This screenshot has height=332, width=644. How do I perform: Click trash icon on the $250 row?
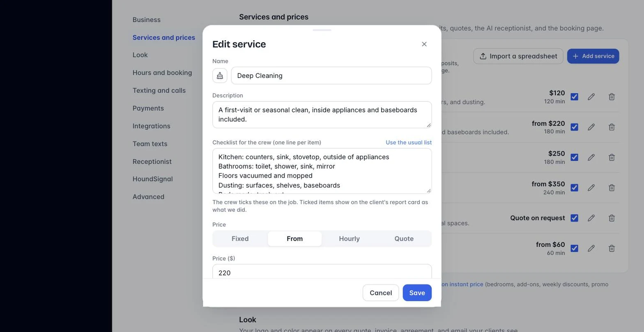[x=612, y=158]
